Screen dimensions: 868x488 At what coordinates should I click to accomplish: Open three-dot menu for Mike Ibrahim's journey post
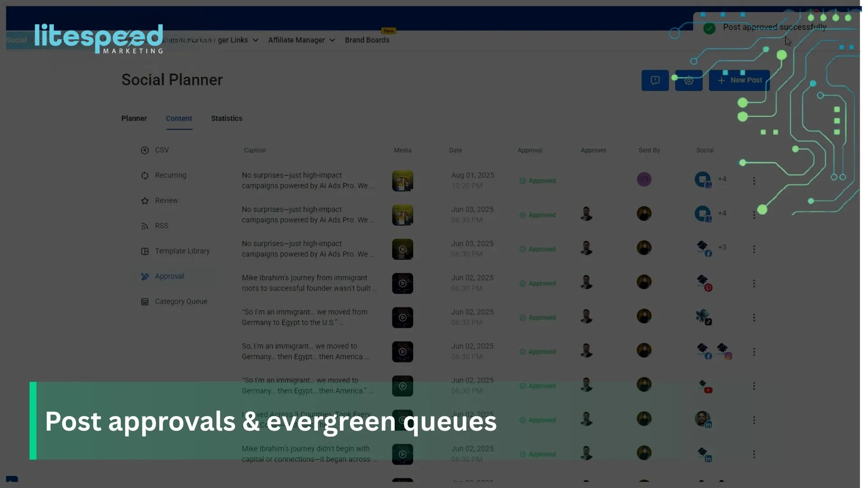[754, 283]
